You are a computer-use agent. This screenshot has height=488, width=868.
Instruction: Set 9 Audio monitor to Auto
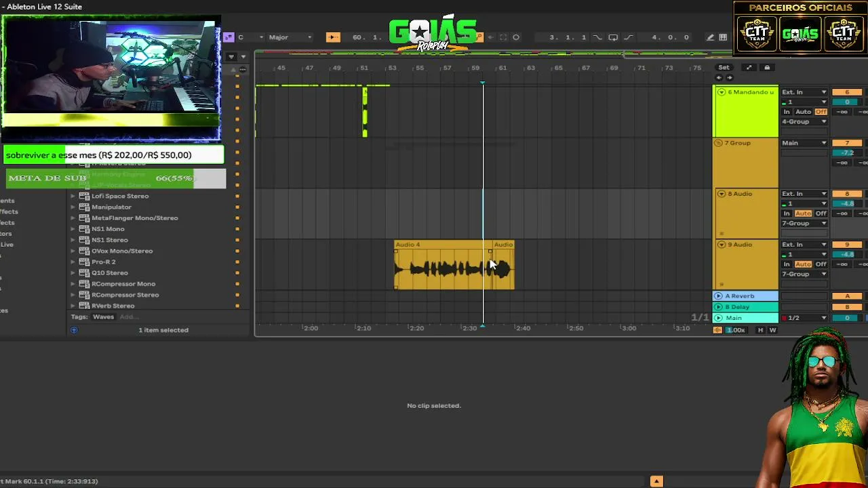click(x=803, y=264)
